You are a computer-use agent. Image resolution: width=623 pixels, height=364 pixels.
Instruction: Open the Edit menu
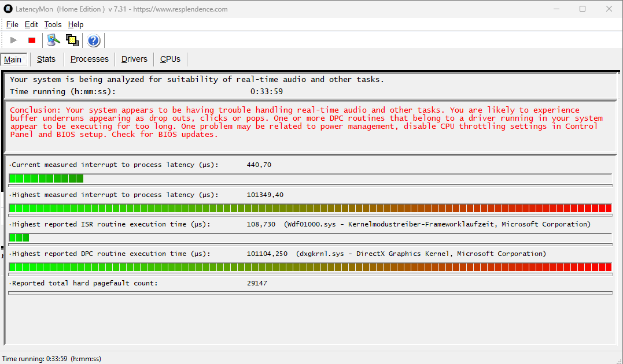[31, 24]
